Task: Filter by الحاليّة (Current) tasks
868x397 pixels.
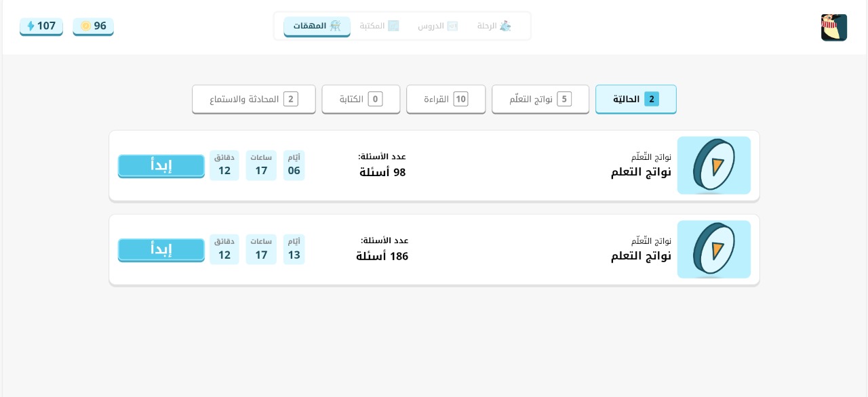Action: [635, 99]
